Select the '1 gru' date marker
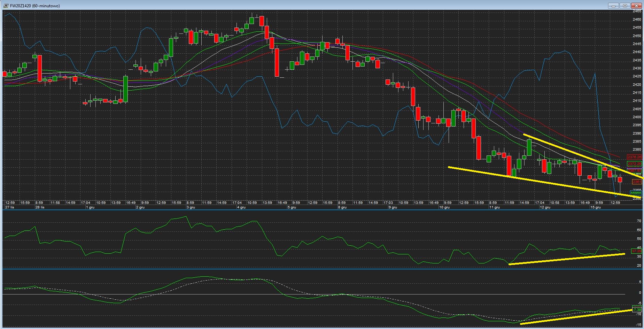This screenshot has height=329, width=644. click(x=90, y=207)
